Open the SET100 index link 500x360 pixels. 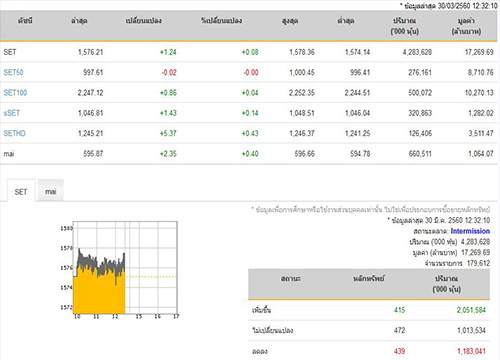tap(15, 93)
